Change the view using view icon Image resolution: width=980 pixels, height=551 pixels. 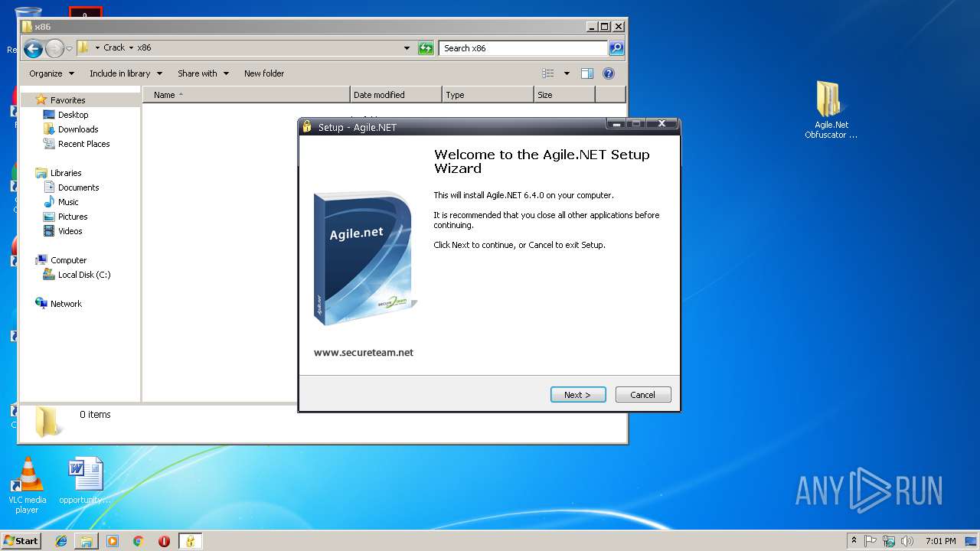pos(548,73)
